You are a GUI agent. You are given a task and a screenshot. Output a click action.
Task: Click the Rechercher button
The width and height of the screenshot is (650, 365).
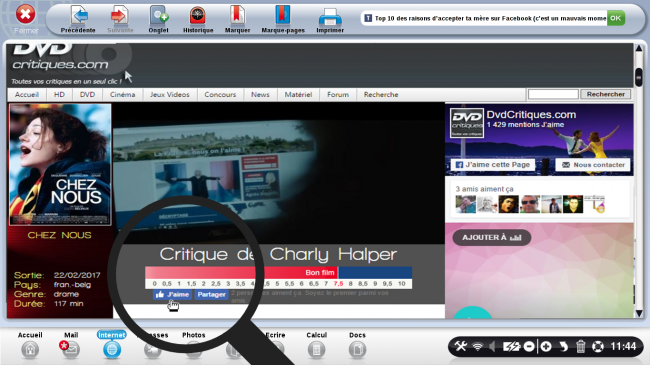pos(606,94)
